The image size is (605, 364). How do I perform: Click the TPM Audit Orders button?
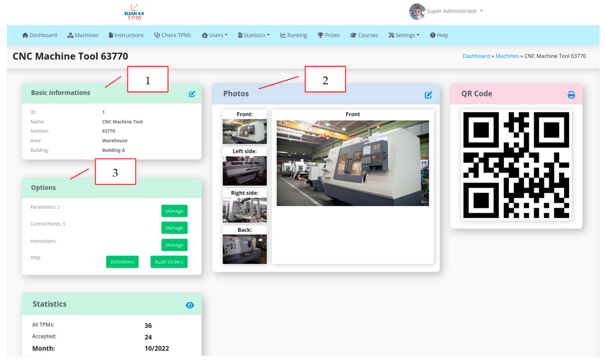169,262
